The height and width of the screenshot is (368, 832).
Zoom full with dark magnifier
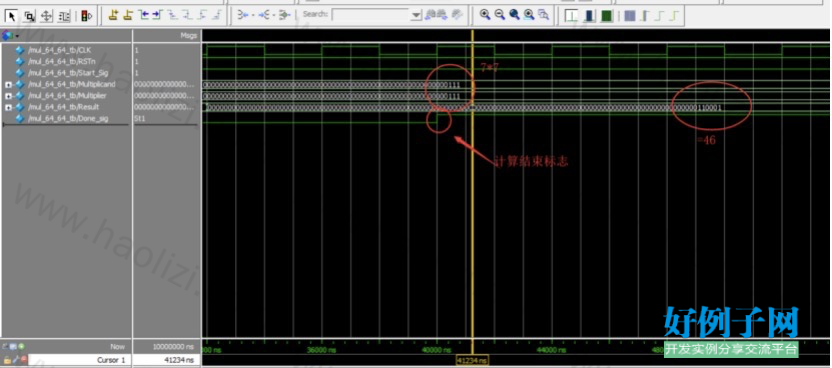[x=514, y=15]
